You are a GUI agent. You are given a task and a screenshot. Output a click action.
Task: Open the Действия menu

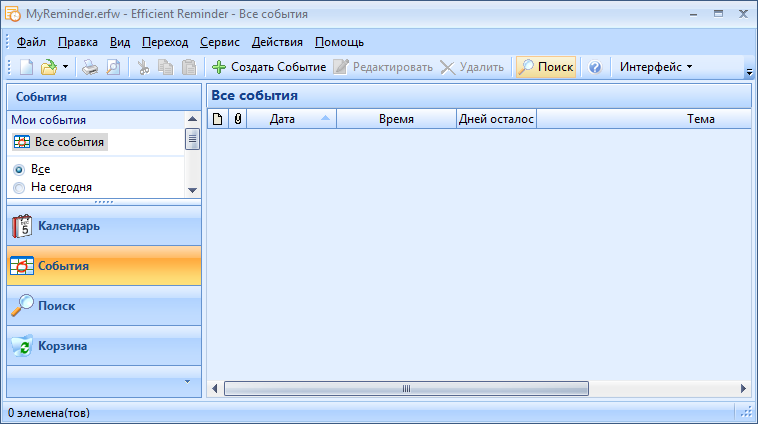pos(277,42)
